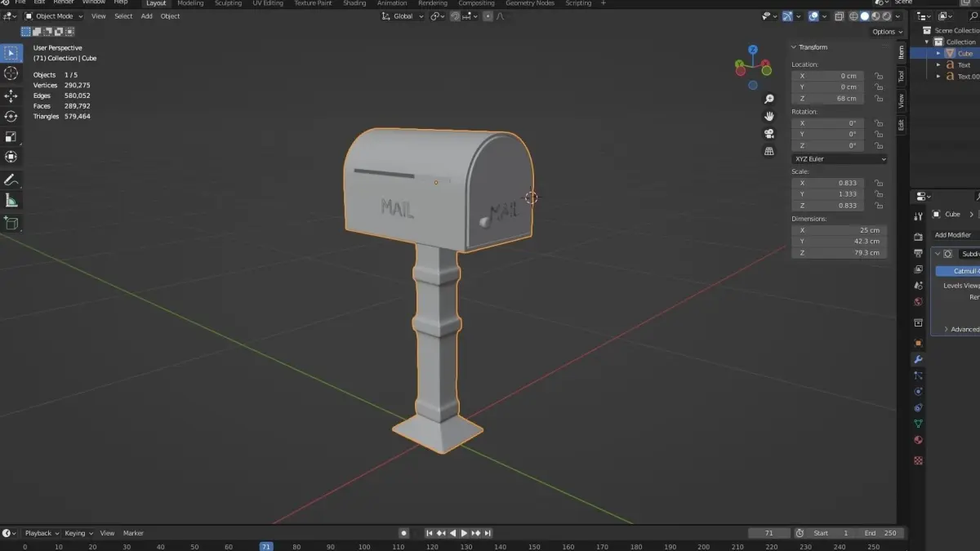Open the Global orientation dropdown

(403, 16)
